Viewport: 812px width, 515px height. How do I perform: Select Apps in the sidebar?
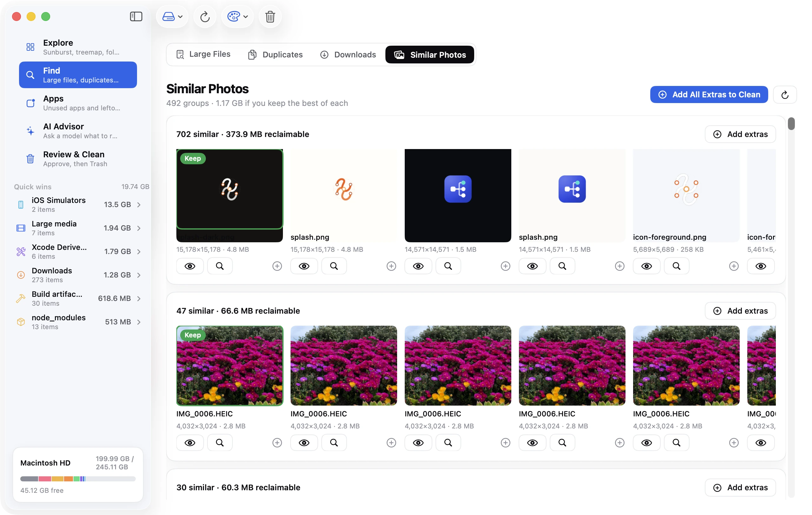(78, 103)
